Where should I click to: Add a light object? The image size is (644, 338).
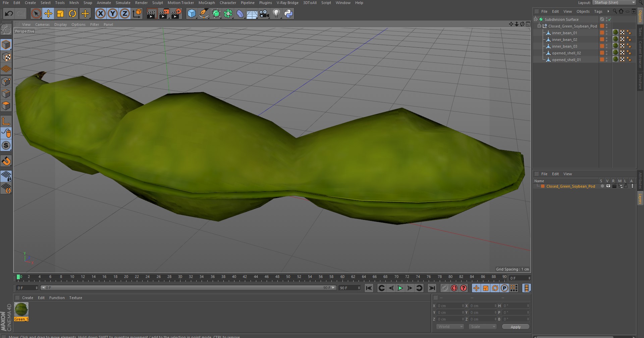click(x=276, y=14)
